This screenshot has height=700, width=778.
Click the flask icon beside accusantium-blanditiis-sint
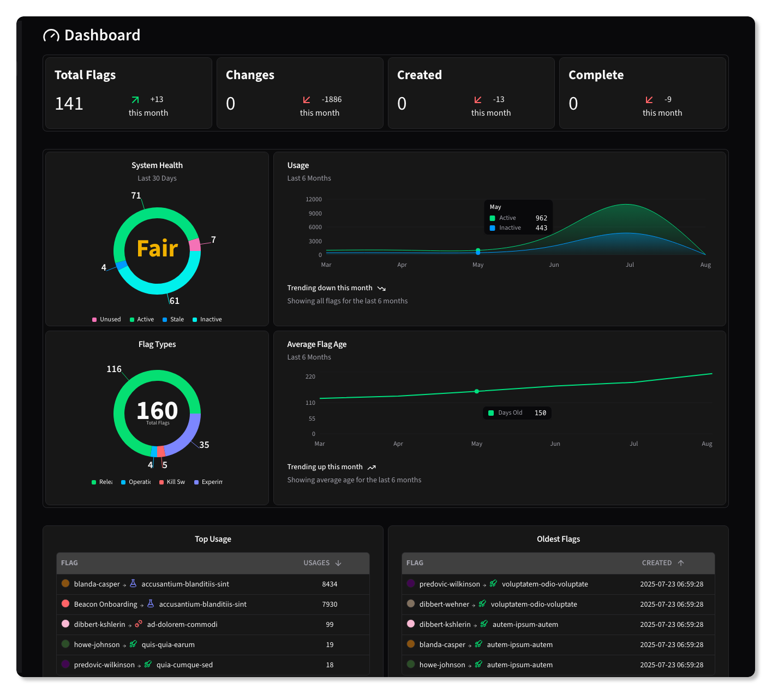pyautogui.click(x=133, y=584)
